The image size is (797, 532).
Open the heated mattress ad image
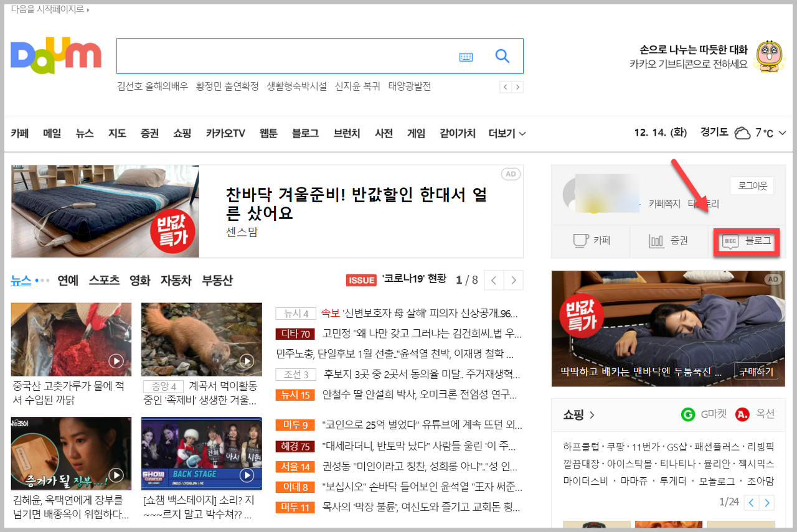tap(105, 211)
